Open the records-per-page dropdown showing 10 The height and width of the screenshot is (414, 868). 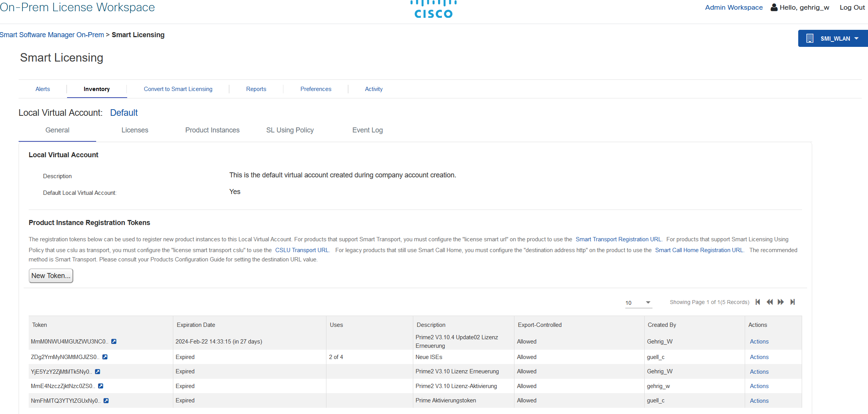[638, 302]
